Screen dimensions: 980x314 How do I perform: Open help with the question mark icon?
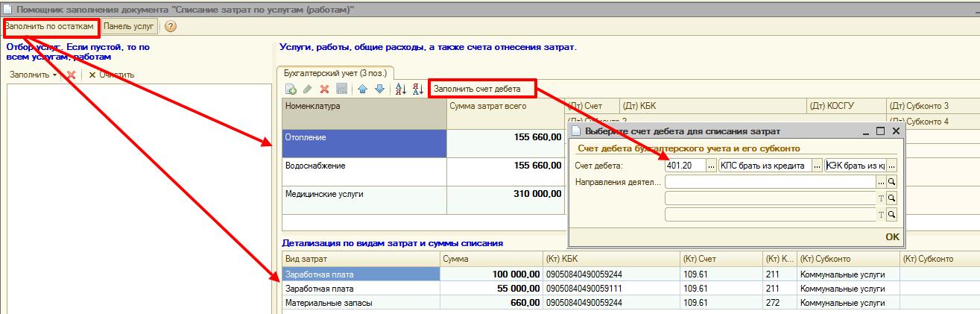[x=171, y=27]
